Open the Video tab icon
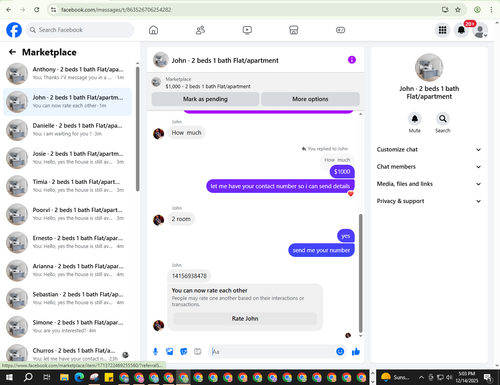Image resolution: width=500 pixels, height=385 pixels. [x=247, y=30]
